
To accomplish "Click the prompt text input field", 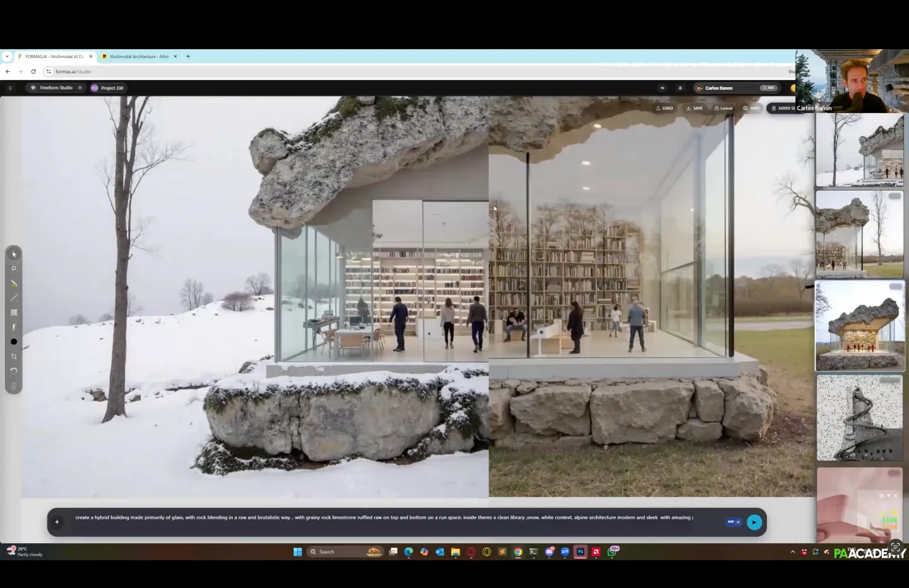I will point(384,518).
